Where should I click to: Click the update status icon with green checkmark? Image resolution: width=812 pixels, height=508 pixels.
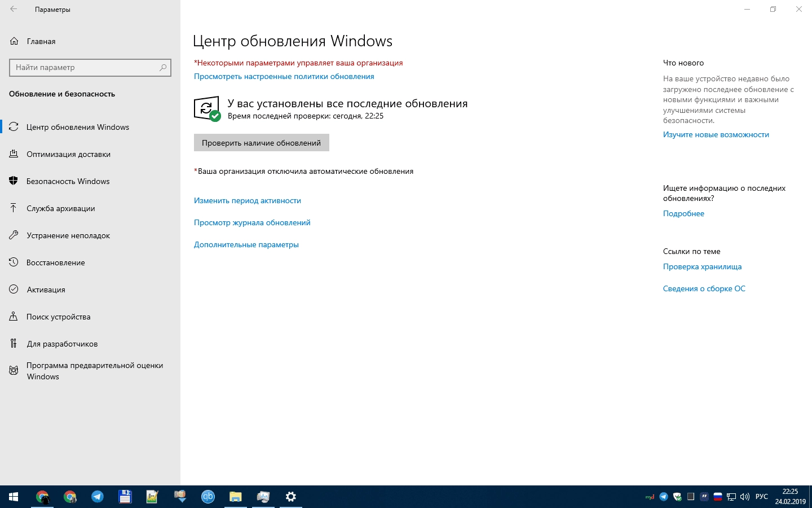[207, 108]
